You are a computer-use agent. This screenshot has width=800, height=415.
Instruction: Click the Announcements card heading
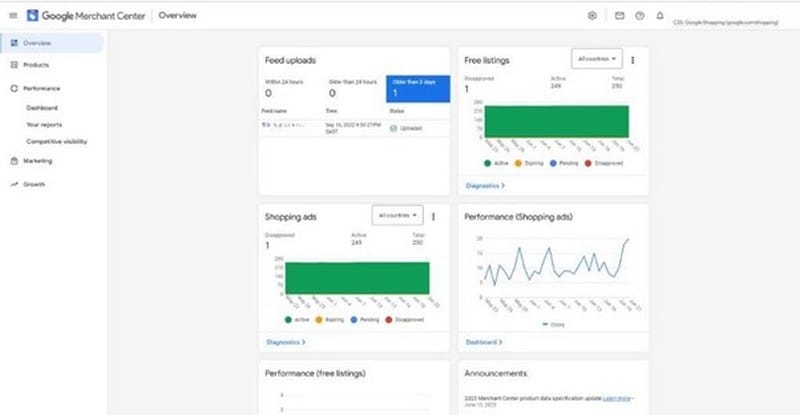tap(495, 373)
